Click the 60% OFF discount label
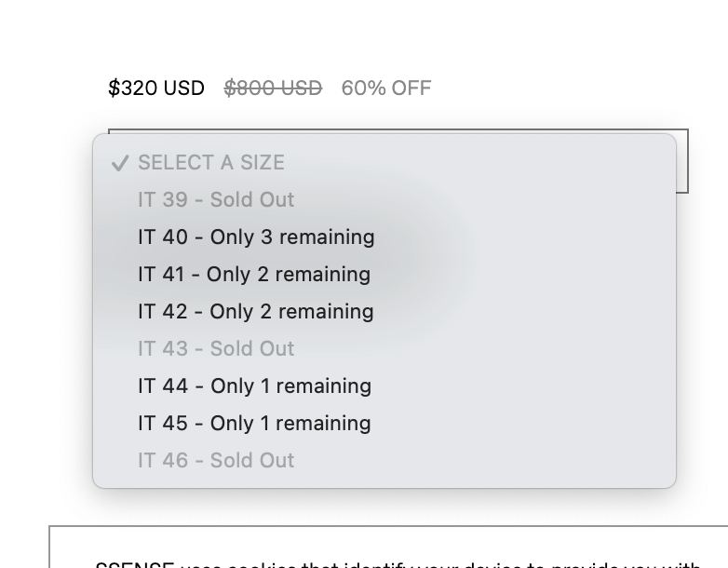This screenshot has width=728, height=568. click(386, 88)
